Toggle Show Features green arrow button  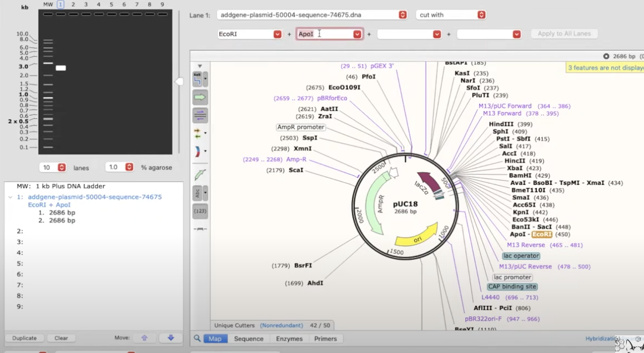pos(200,97)
